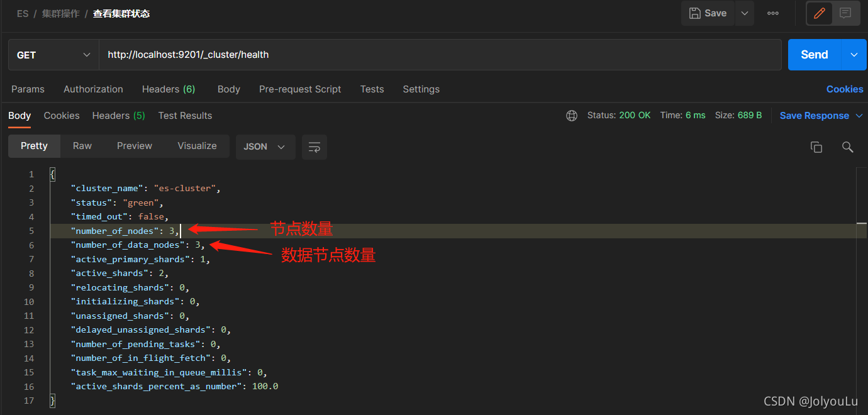
Task: Switch to Pretty view
Action: (34, 146)
